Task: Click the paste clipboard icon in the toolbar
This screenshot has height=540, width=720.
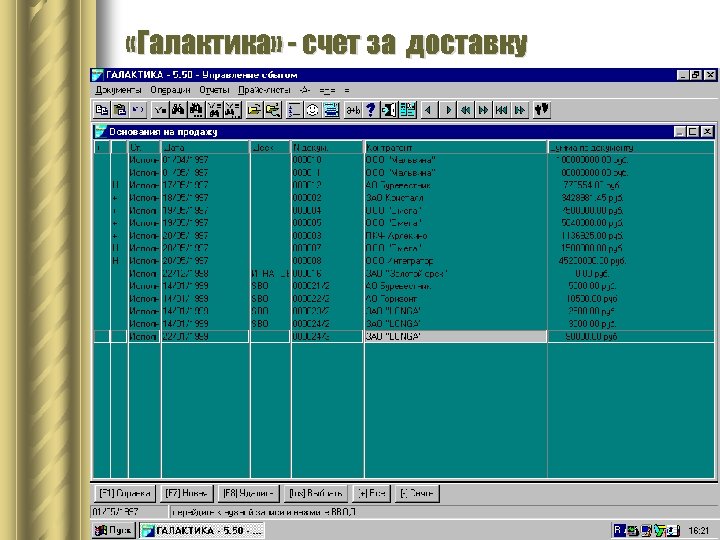Action: tap(120, 110)
